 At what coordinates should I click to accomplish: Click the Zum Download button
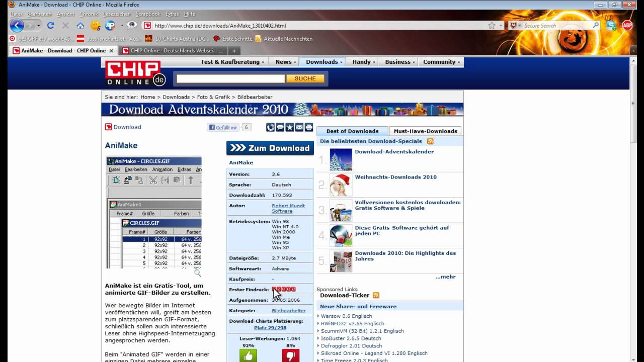click(x=270, y=148)
